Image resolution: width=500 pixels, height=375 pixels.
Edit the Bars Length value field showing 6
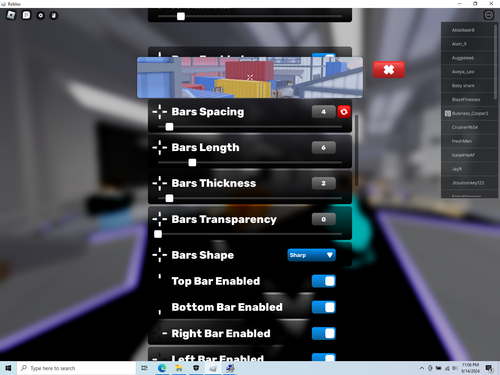pos(323,147)
